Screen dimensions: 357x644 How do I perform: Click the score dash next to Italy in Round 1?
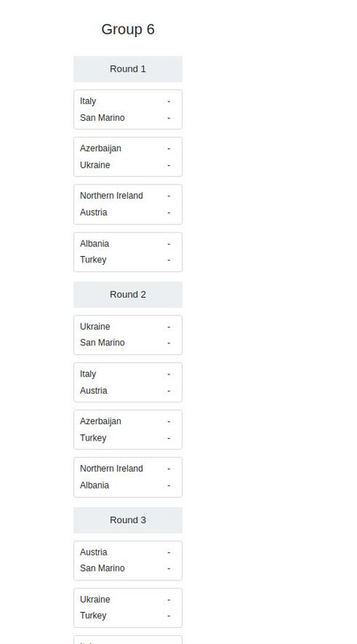click(x=169, y=101)
